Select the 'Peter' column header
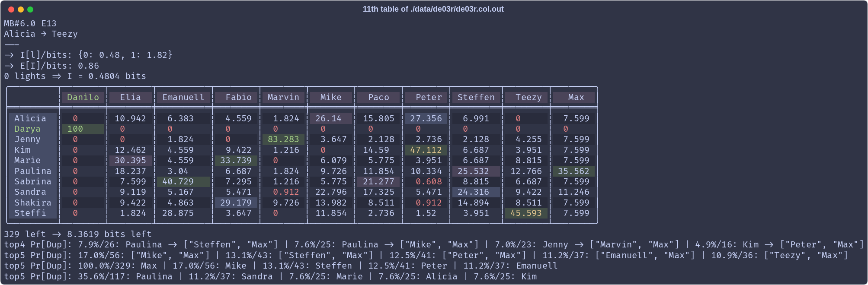Viewport: 868px width, 285px height. click(x=426, y=97)
